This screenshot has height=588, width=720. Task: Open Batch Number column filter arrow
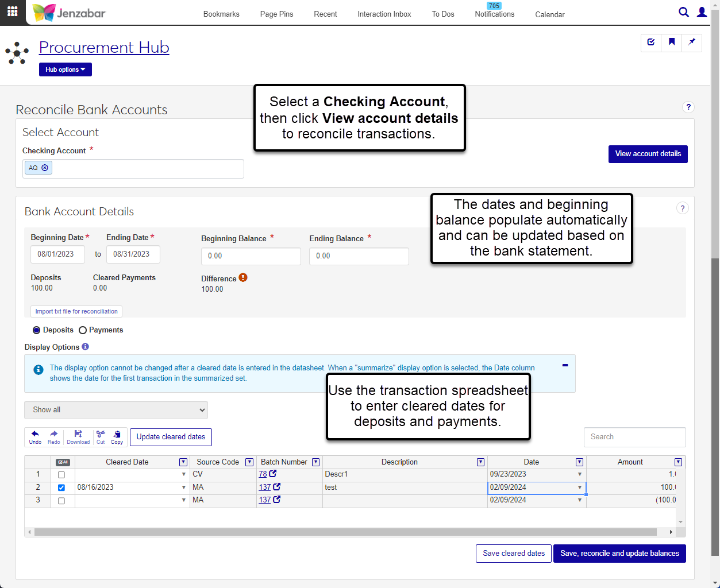pos(315,462)
